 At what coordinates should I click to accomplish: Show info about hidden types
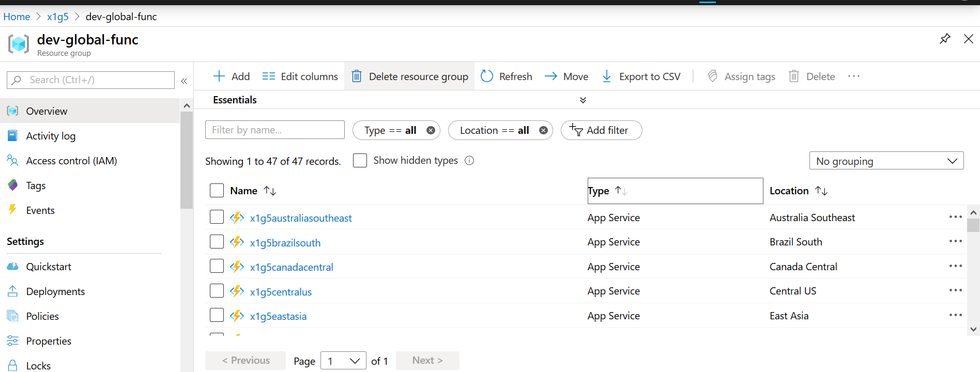click(469, 161)
